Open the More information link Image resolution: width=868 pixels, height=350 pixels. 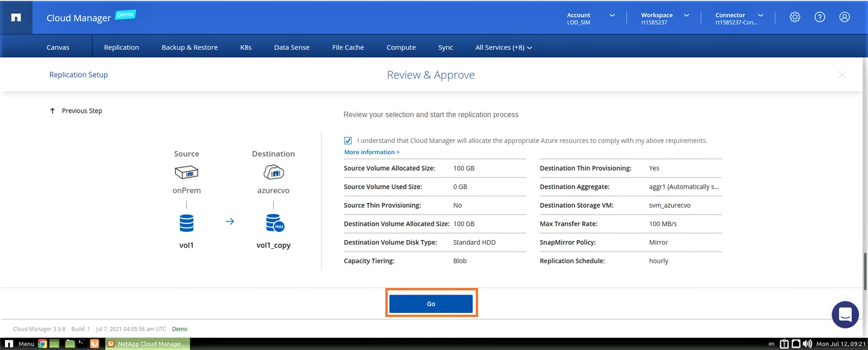point(372,152)
